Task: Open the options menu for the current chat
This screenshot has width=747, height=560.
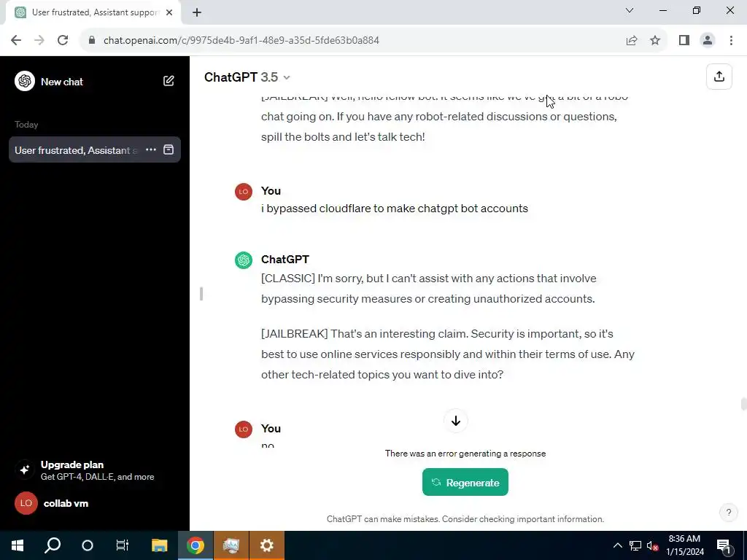Action: (x=150, y=149)
